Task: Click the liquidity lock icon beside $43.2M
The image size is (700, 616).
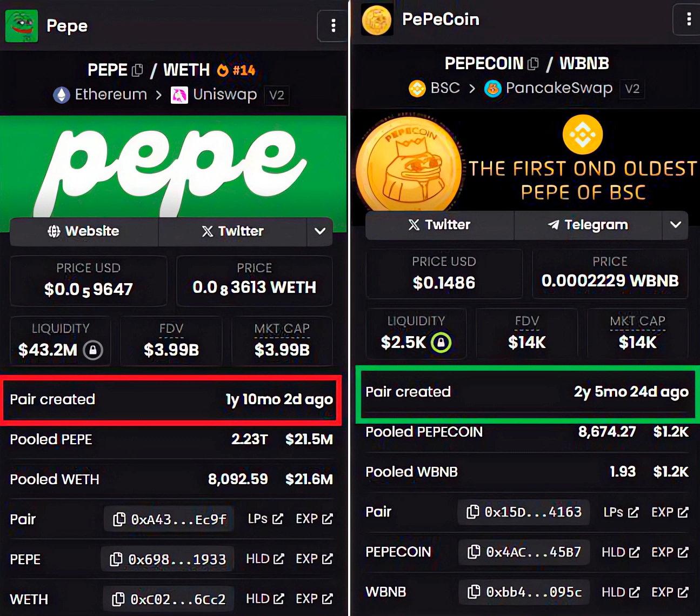Action: tap(93, 350)
